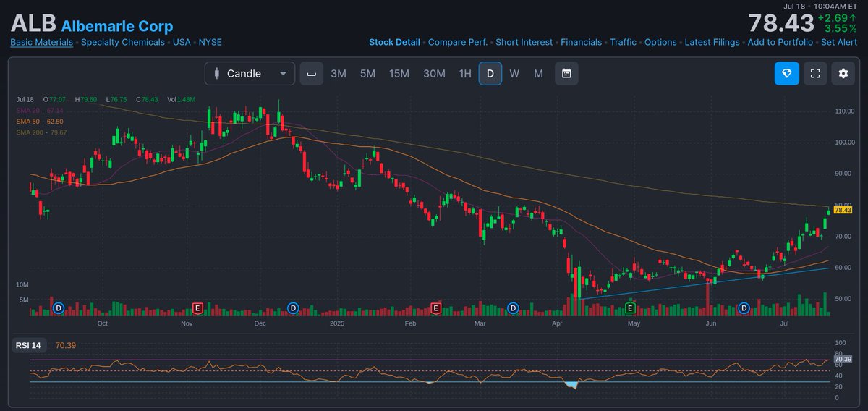This screenshot has width=868, height=411.
Task: Click the NYSE exchange link
Action: pyautogui.click(x=210, y=42)
